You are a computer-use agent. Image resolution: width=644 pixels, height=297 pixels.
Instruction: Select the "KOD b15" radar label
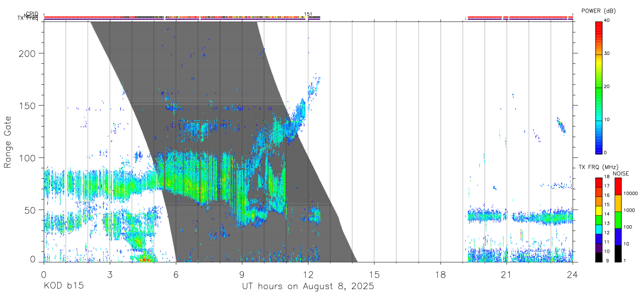point(63,286)
